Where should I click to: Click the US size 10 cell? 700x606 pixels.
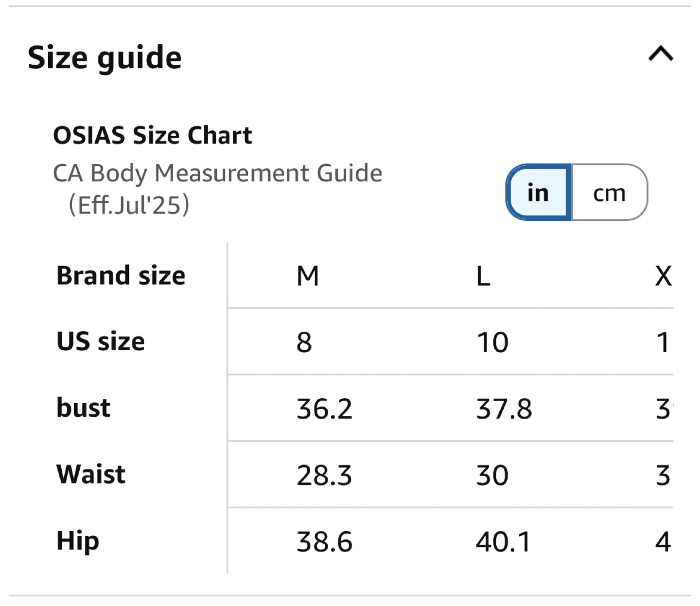[492, 342]
